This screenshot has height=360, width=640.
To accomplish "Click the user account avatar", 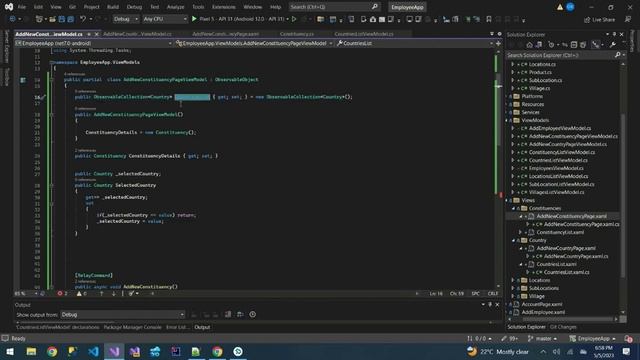I will click(570, 7).
